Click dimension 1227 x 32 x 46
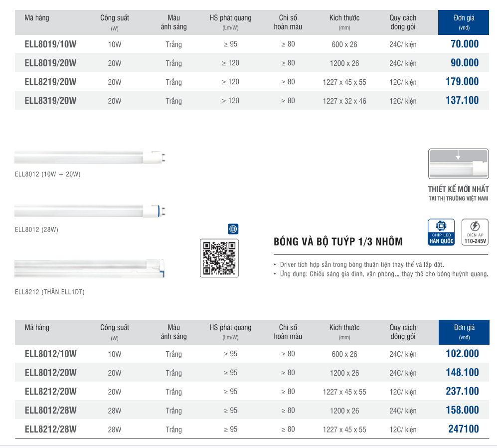The image size is (497, 448). click(344, 101)
